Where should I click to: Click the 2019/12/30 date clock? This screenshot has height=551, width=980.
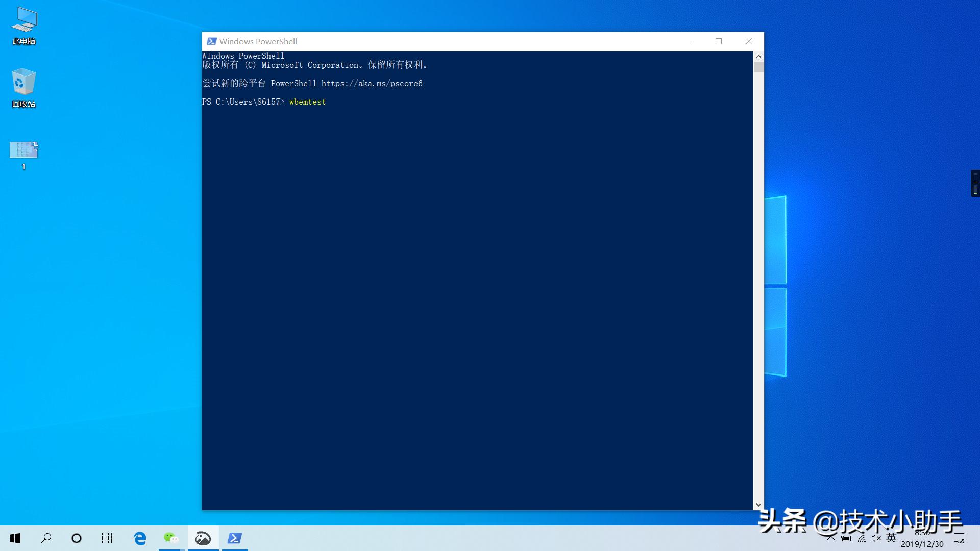point(922,544)
